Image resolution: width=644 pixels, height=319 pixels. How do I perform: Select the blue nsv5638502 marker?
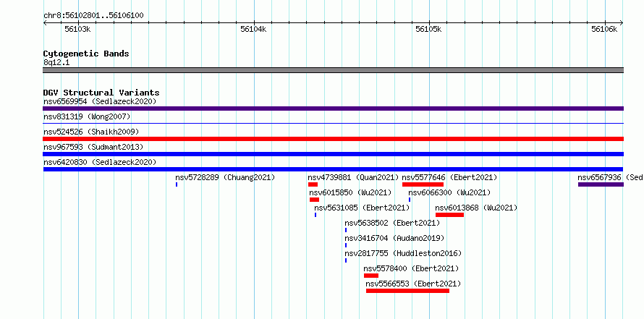coord(346,230)
